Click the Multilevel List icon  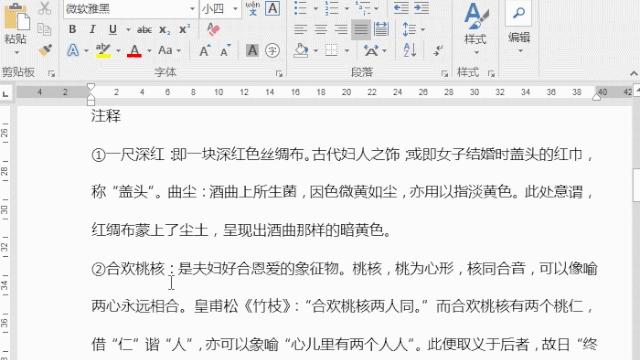click(363, 8)
